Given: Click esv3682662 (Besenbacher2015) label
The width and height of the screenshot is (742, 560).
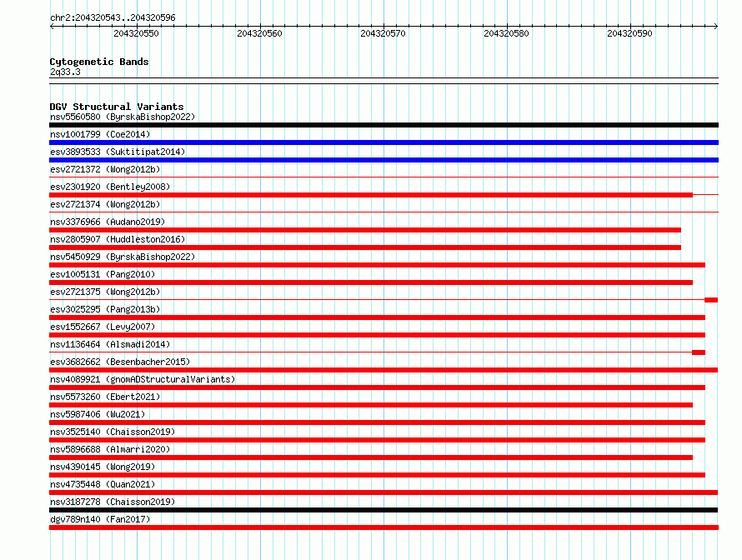Looking at the screenshot, I should (x=120, y=362).
